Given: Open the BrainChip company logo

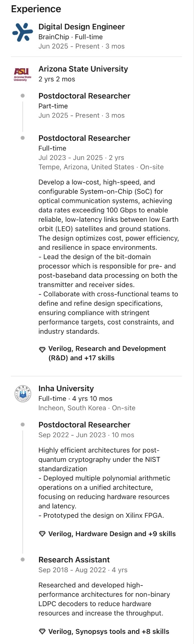Looking at the screenshot, I should pyautogui.click(x=23, y=32).
